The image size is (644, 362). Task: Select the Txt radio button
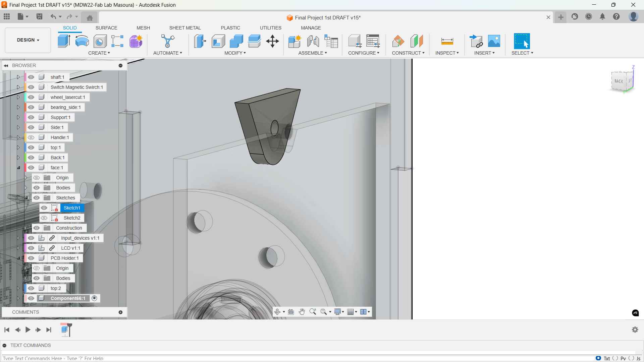(x=599, y=358)
